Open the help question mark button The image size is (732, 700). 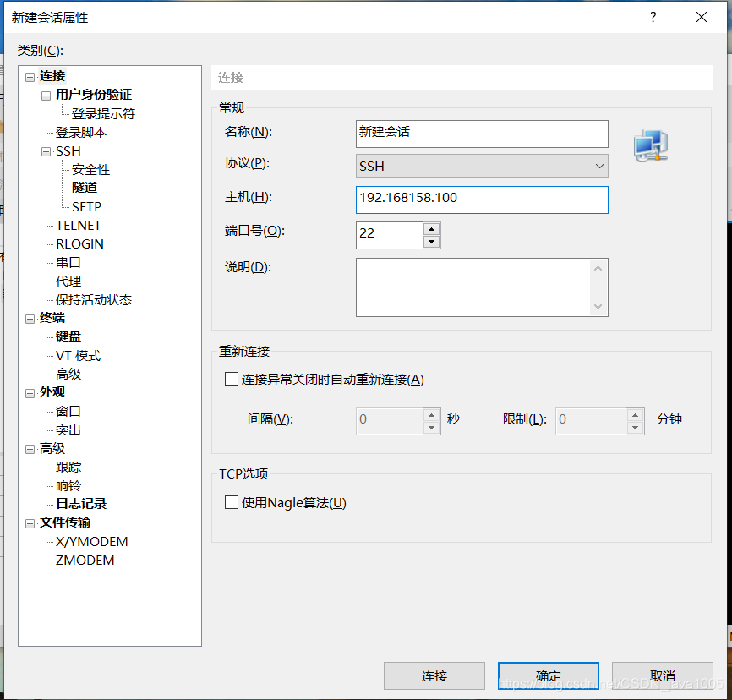tap(653, 17)
